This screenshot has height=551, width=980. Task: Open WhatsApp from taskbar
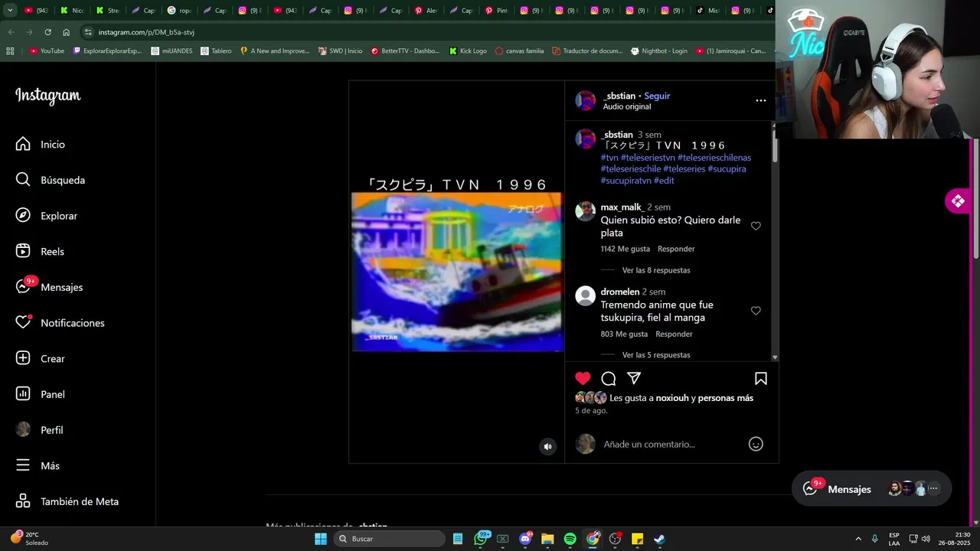(x=481, y=539)
